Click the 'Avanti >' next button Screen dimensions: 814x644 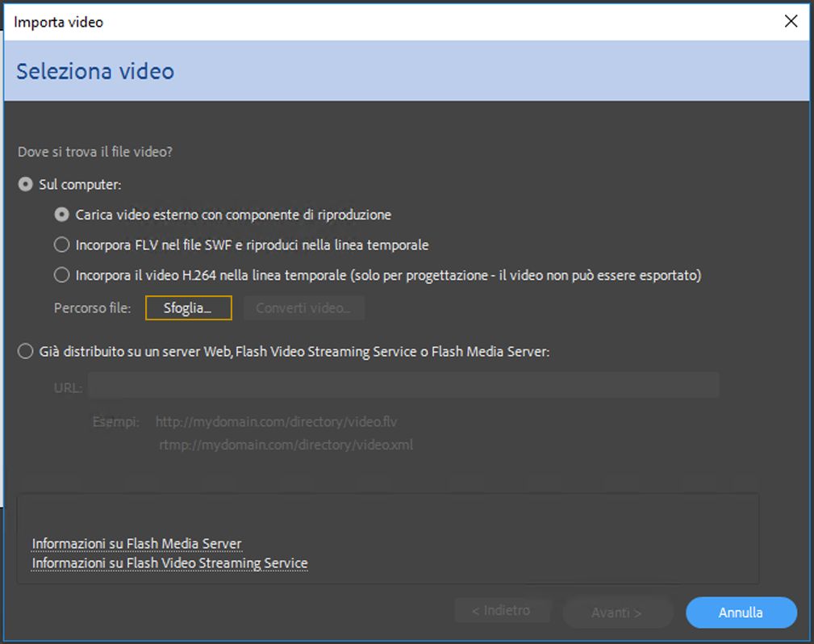coord(617,613)
